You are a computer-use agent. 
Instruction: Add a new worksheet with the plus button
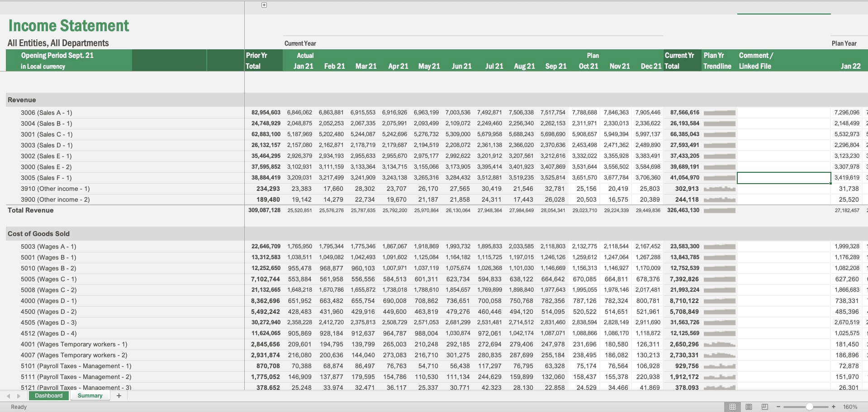119,395
